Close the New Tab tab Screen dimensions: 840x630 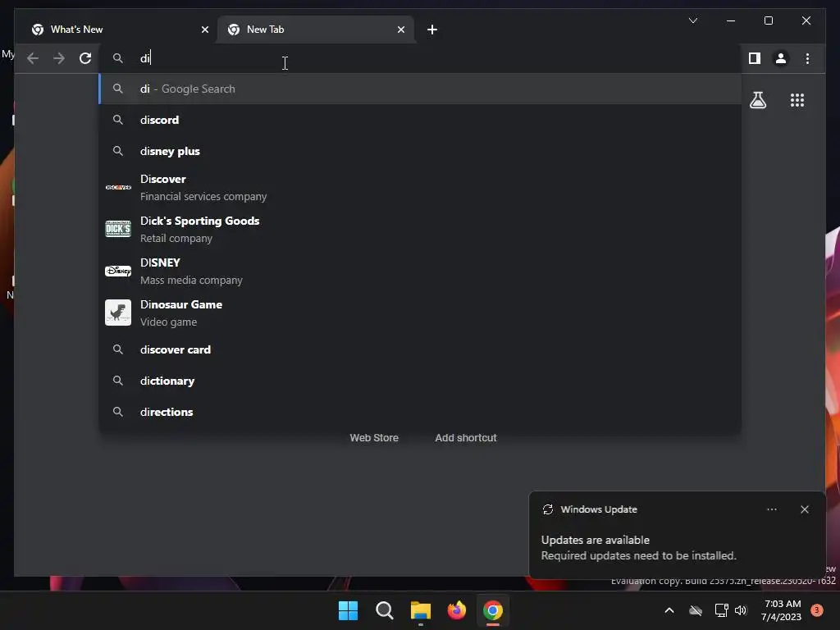[400, 30]
